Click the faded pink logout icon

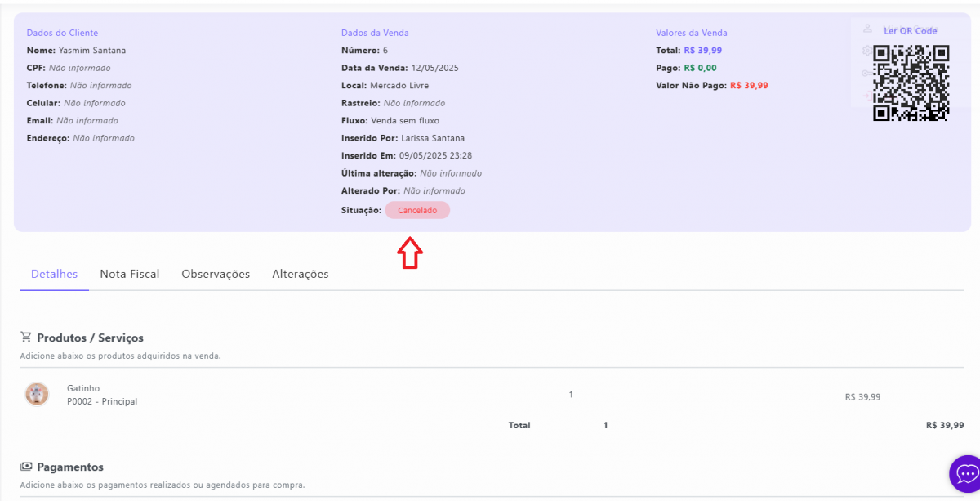point(867,95)
